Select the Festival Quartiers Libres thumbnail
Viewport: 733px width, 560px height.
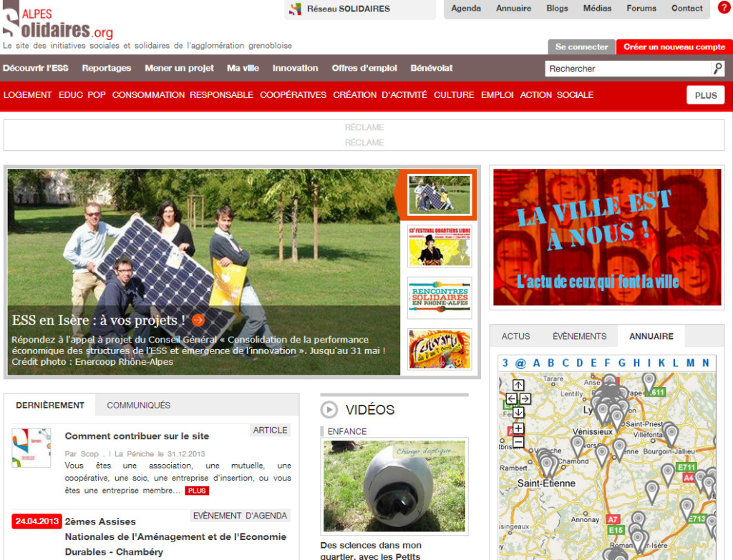[x=440, y=246]
